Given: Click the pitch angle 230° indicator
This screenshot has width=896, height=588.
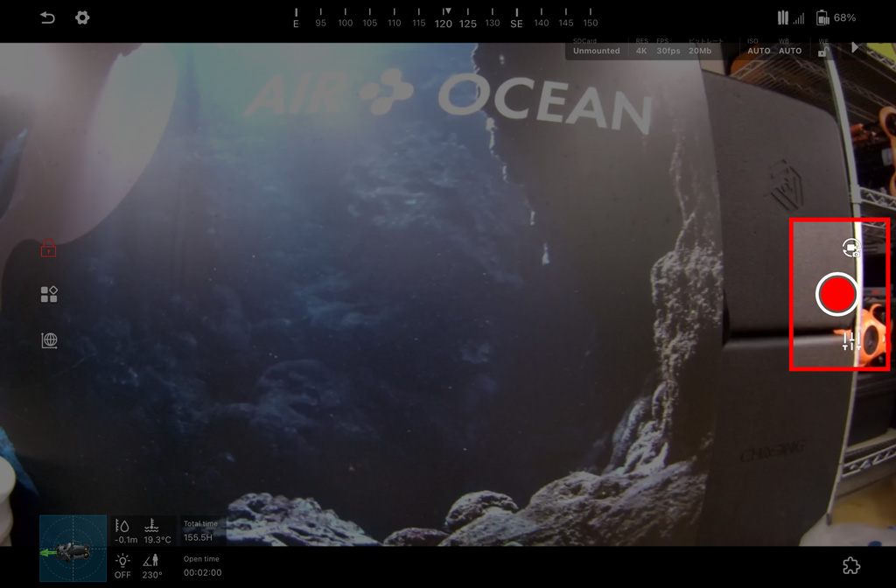Looking at the screenshot, I should (152, 566).
